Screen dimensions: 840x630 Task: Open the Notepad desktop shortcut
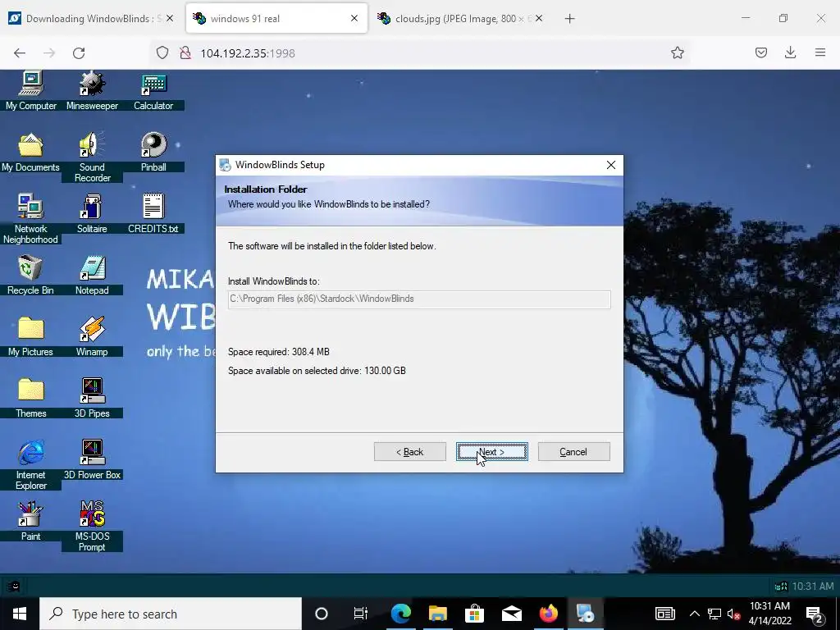tap(92, 275)
